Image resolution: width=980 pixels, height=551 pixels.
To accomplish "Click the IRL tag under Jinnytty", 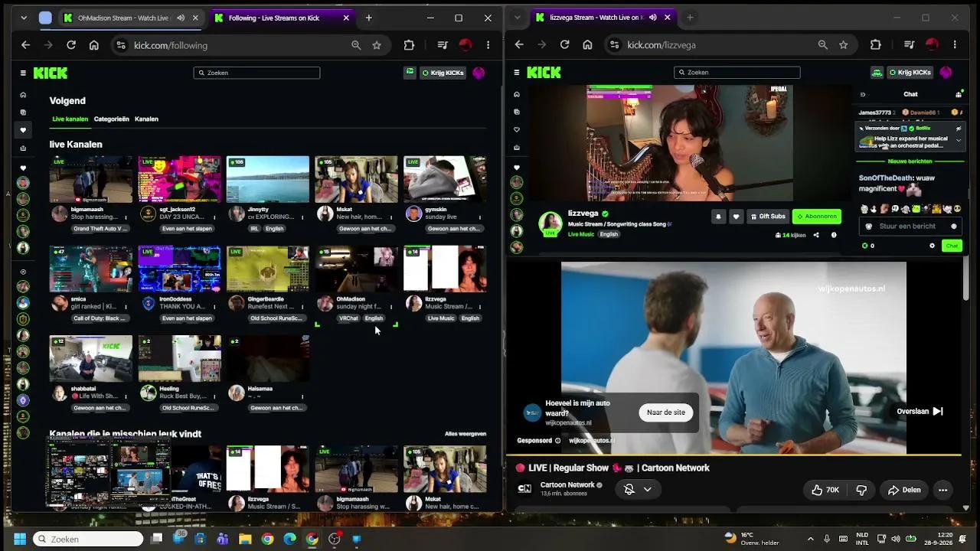I will pos(254,228).
